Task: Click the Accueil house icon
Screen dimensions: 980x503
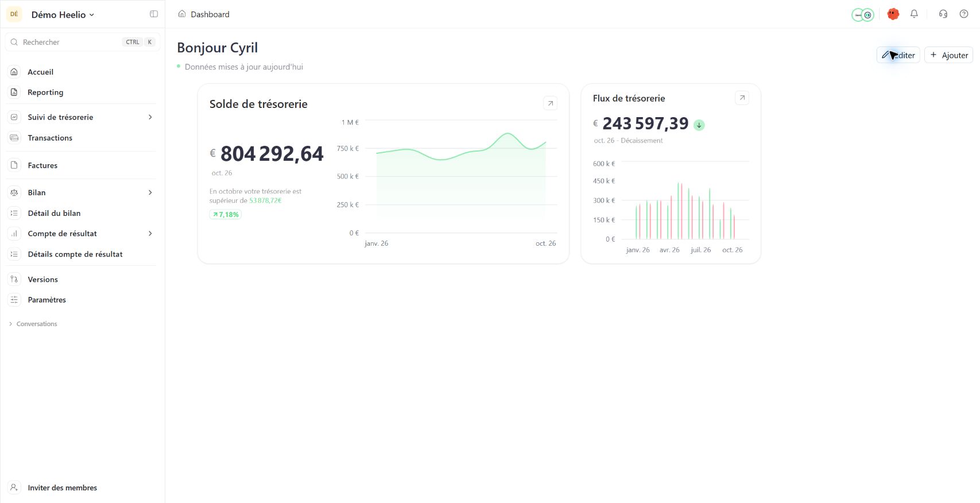Action: point(14,72)
